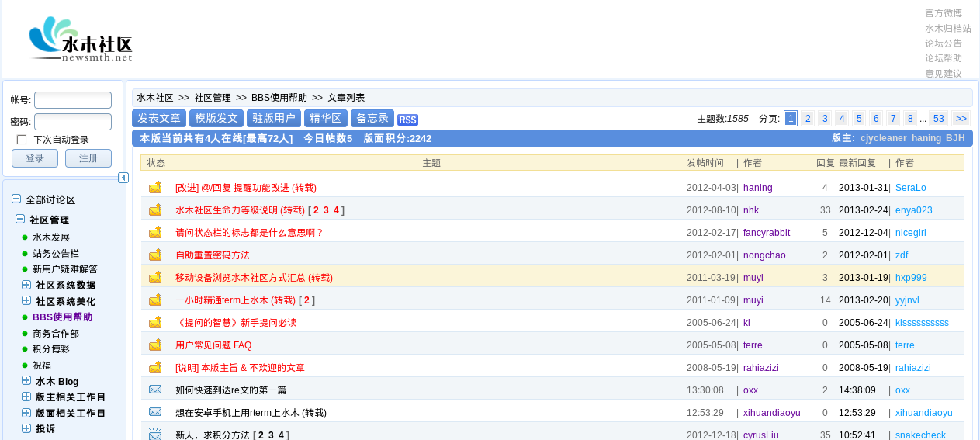980x440 pixels.
Task: Expand the 社区系统美化 node
Action: 26,300
